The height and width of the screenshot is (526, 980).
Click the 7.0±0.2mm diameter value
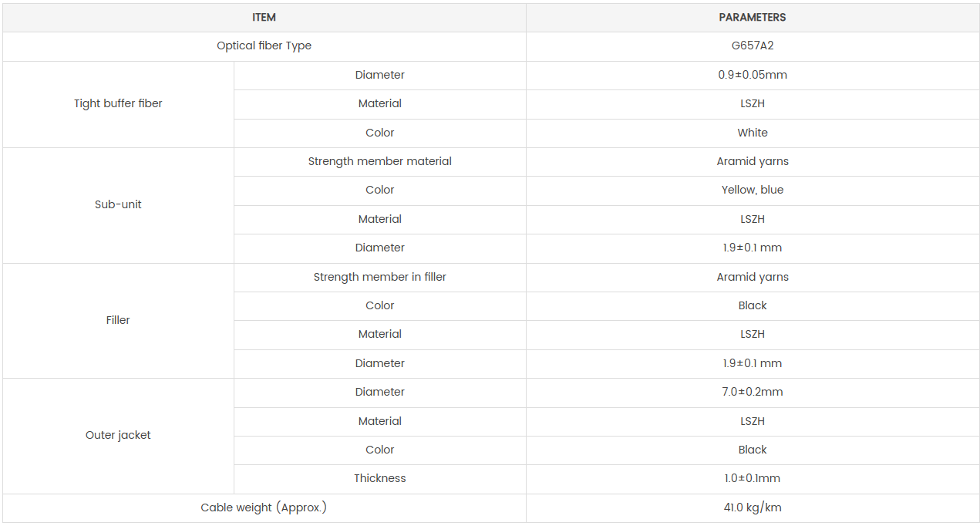click(752, 392)
